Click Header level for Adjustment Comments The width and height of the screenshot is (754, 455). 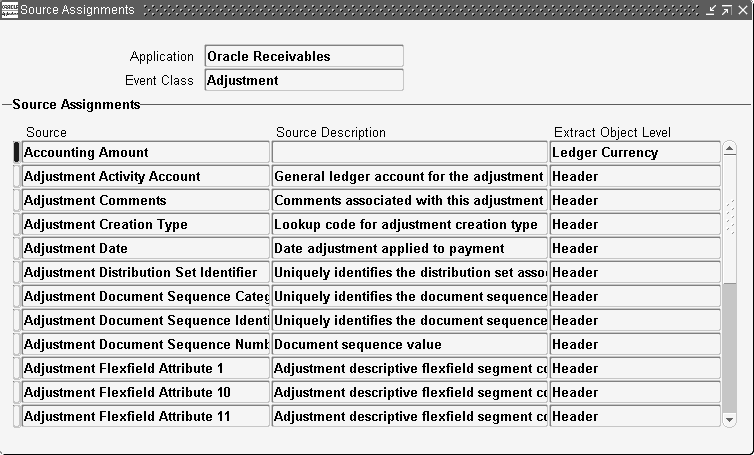click(x=635, y=200)
